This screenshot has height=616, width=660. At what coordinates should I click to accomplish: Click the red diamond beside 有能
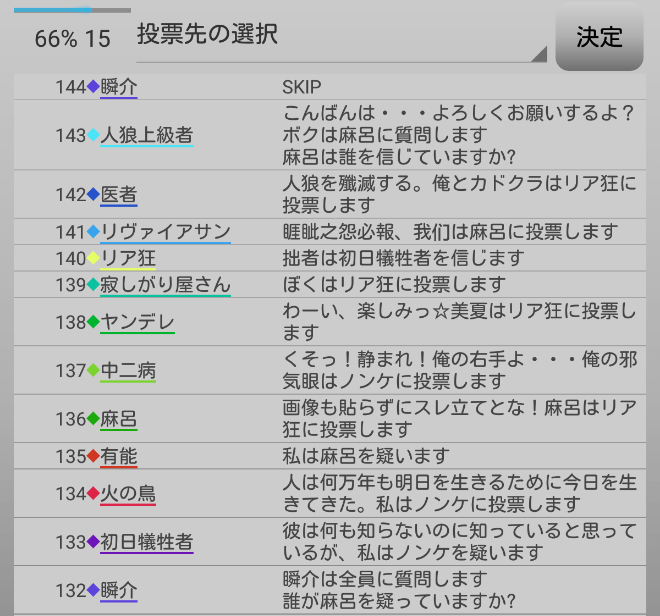[93, 457]
